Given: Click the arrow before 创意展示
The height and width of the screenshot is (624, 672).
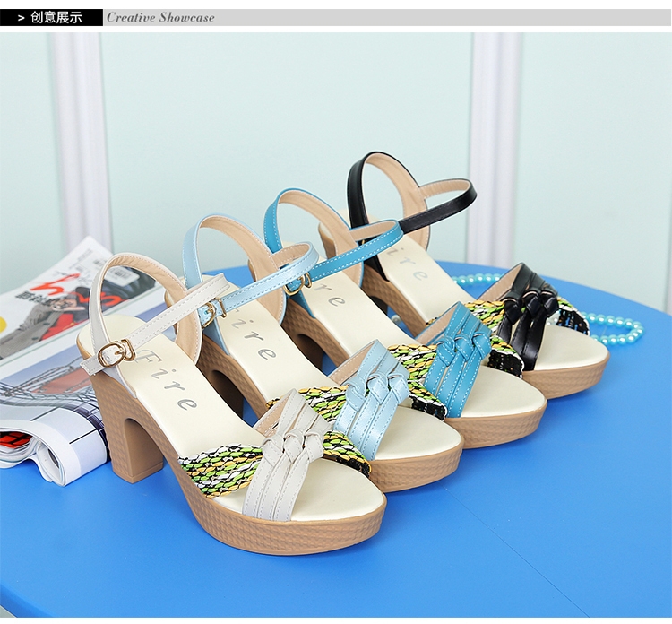Looking at the screenshot, I should point(21,17).
